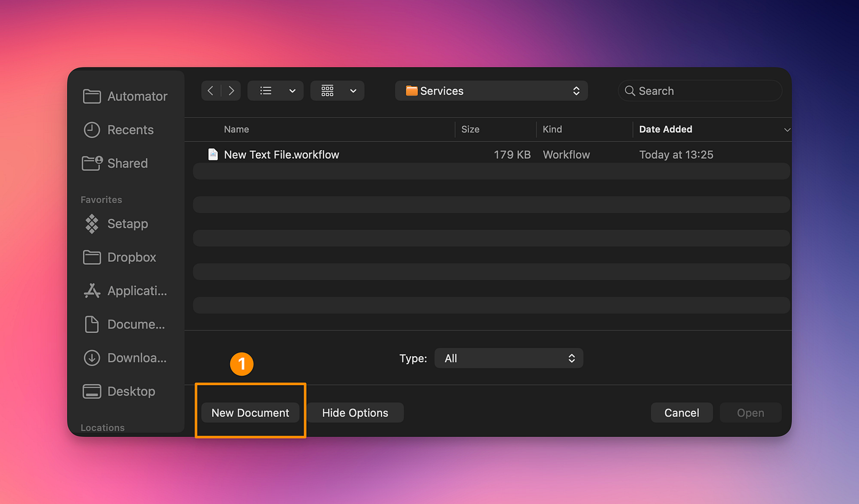Click the New Document button
This screenshot has height=504, width=859.
(x=250, y=412)
